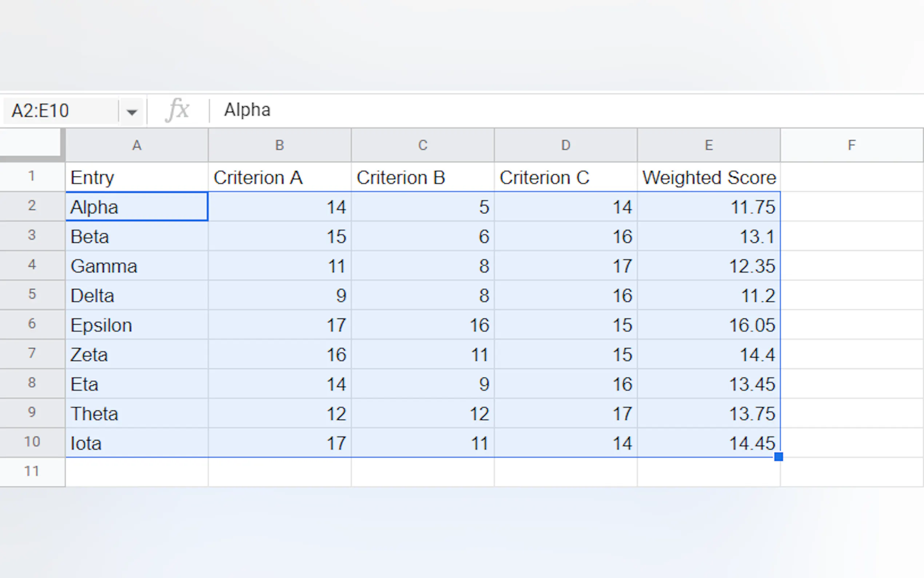Click the Theta entry cell
924x578 pixels.
(137, 413)
